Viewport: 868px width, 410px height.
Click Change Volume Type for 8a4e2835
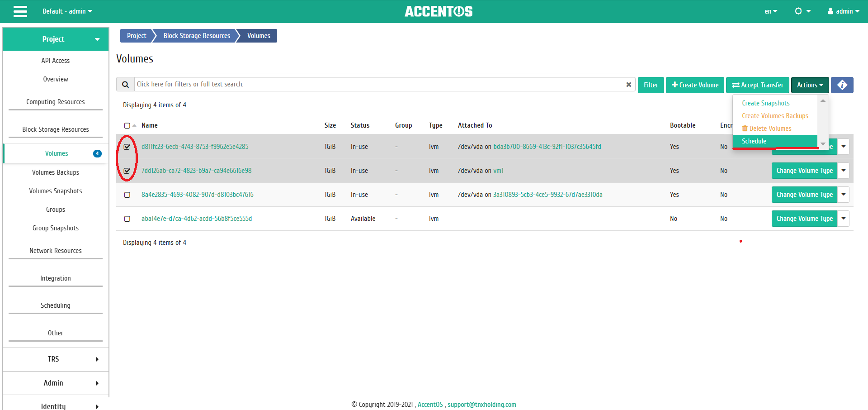coord(805,195)
